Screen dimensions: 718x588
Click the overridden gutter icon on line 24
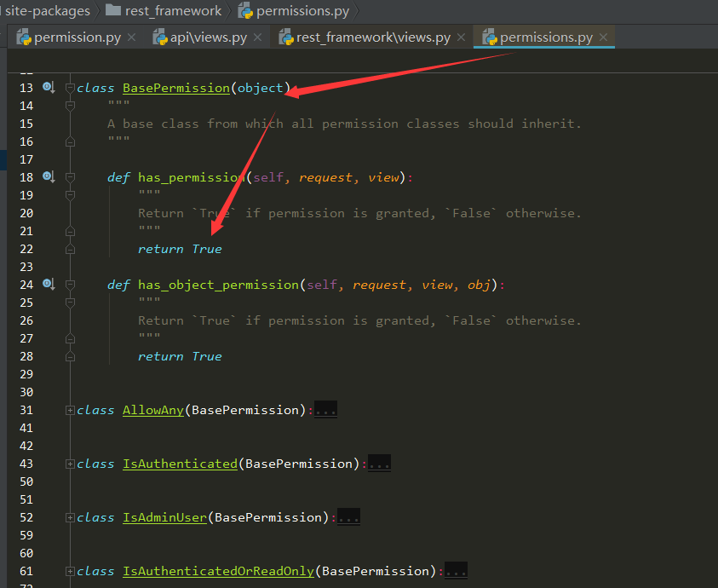coord(49,284)
